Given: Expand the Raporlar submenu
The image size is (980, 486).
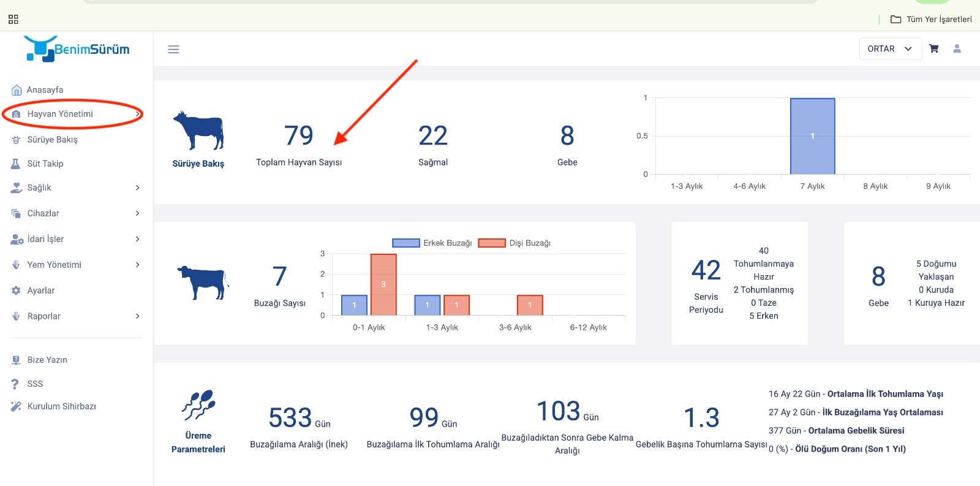Looking at the screenshot, I should pyautogui.click(x=76, y=316).
